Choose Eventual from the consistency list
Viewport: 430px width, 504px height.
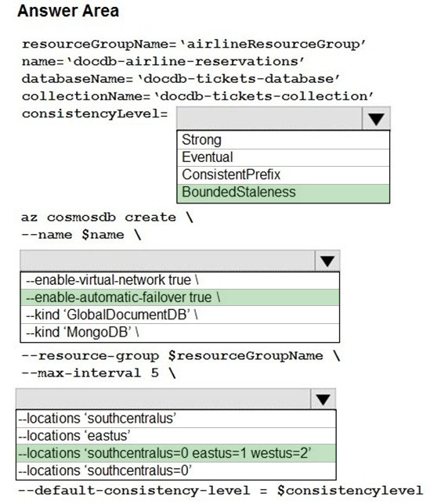(x=283, y=157)
